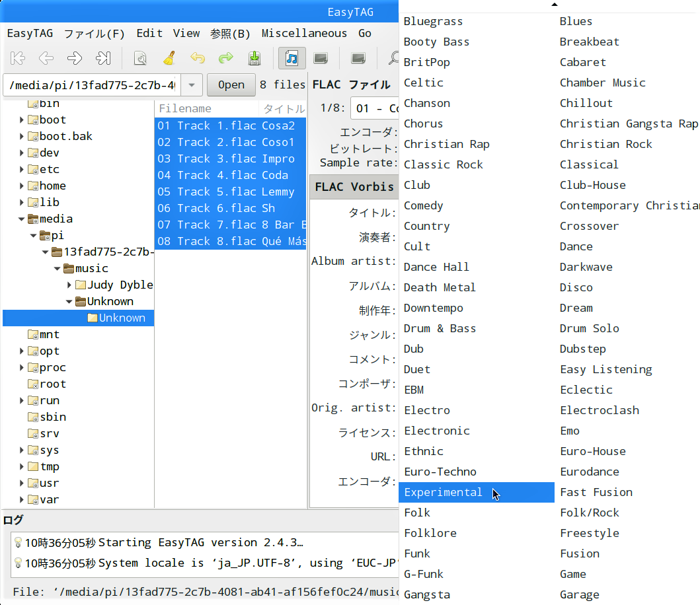The image size is (700, 605).
Task: Choose the Classical genre
Action: point(627,164)
